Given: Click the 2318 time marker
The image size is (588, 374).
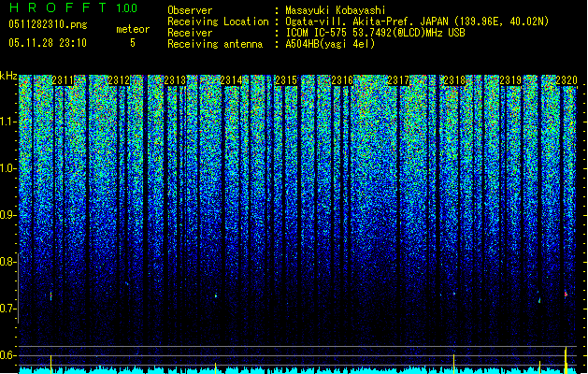Looking at the screenshot, I should 454,80.
